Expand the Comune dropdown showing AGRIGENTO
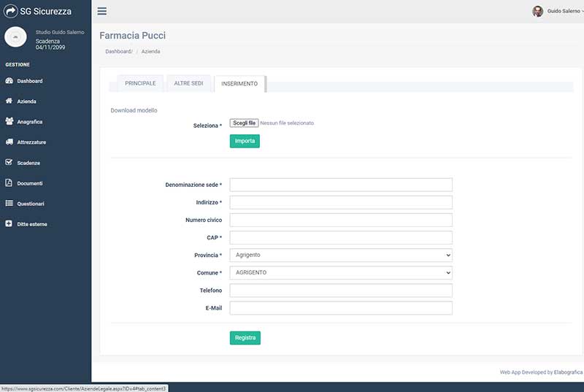Viewport: 584px width, 392px height. tap(341, 272)
